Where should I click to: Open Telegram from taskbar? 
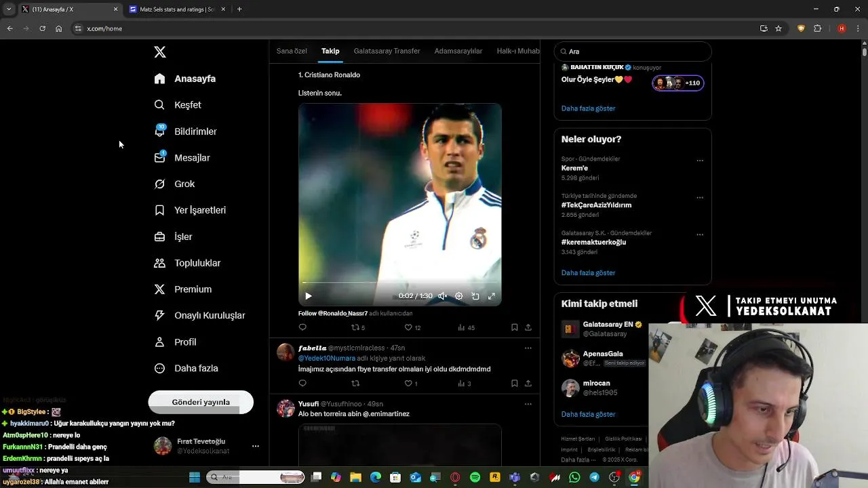point(595,477)
